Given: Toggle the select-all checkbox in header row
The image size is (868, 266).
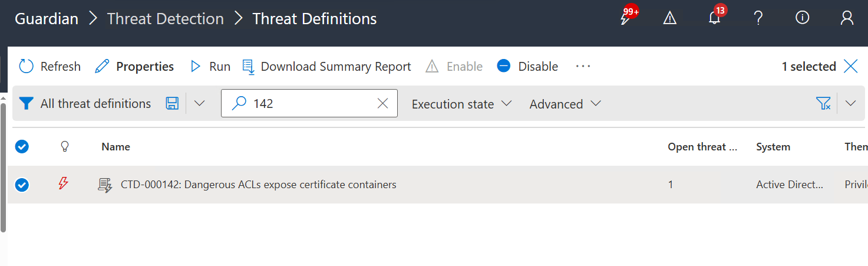Looking at the screenshot, I should [x=22, y=147].
